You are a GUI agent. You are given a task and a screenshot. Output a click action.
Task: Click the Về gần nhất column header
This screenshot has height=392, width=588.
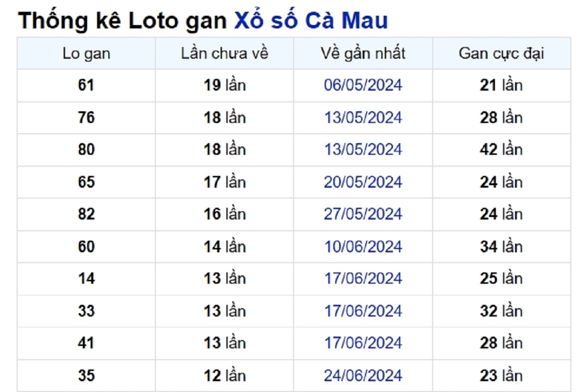coord(363,53)
